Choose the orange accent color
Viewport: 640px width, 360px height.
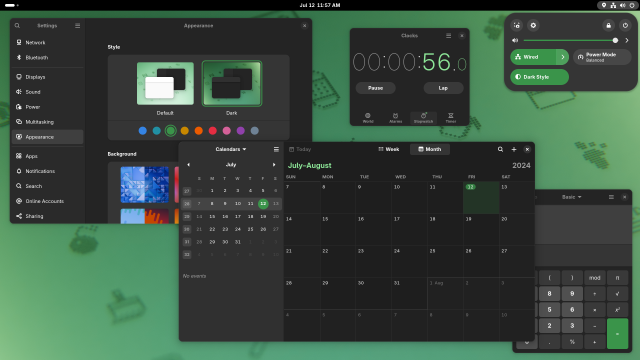point(199,131)
